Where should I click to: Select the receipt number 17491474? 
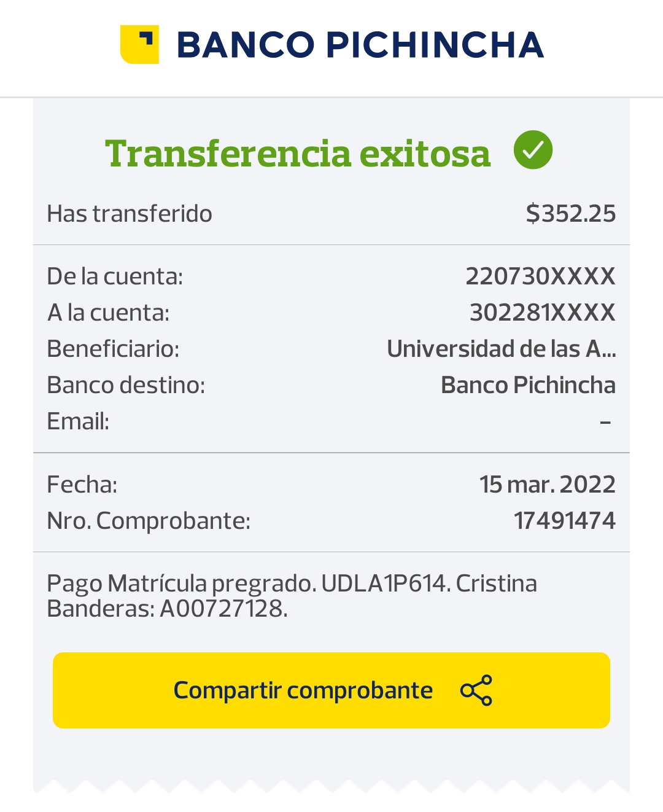(564, 521)
